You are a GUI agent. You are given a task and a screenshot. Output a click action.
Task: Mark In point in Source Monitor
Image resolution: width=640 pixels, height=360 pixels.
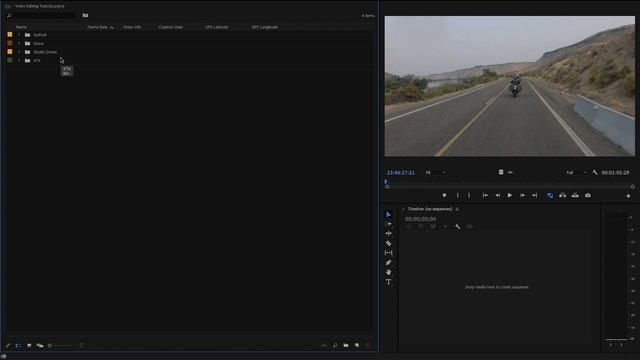coord(458,196)
